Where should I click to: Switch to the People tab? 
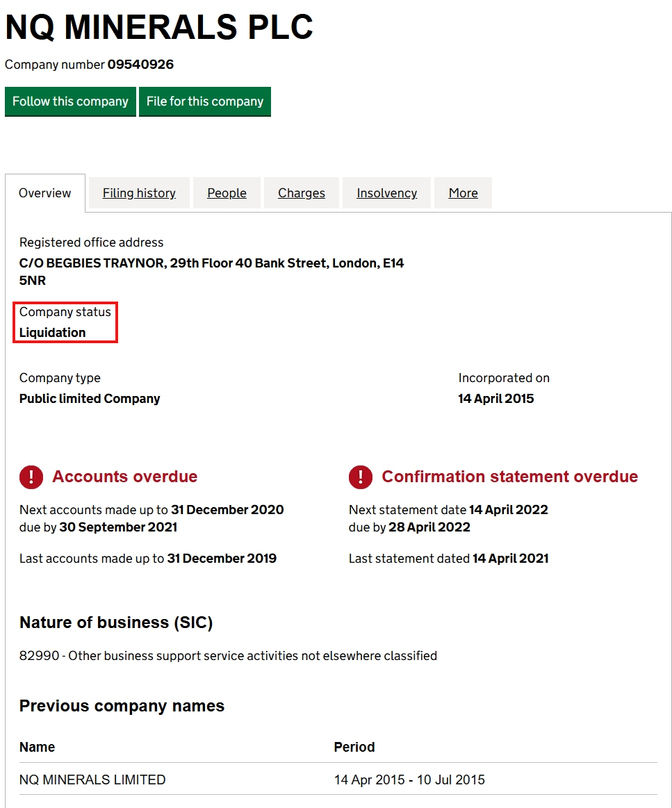[x=227, y=193]
